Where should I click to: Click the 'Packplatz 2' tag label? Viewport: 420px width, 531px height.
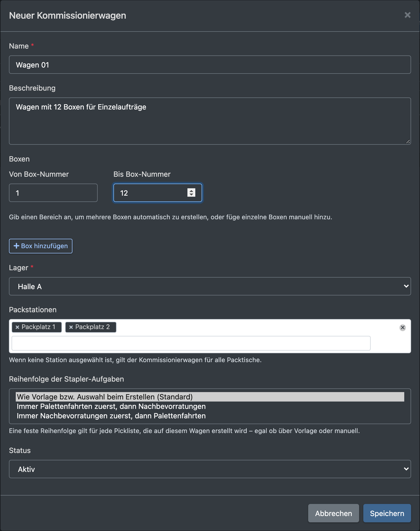click(92, 327)
